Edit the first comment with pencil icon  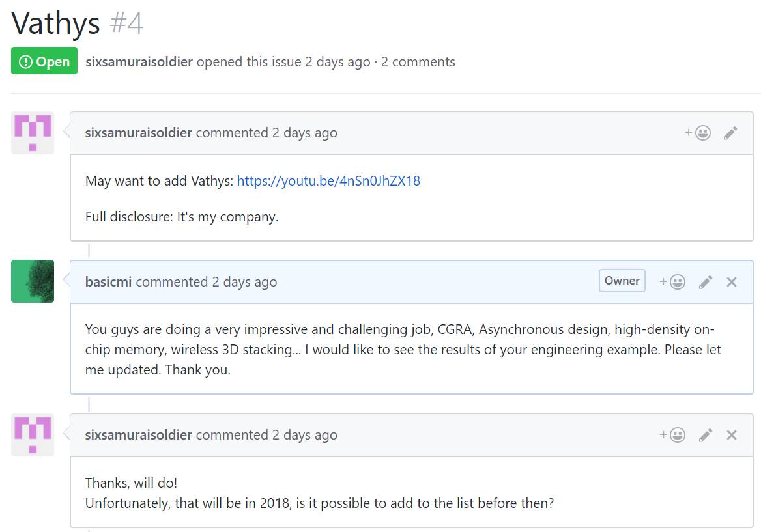click(x=730, y=133)
